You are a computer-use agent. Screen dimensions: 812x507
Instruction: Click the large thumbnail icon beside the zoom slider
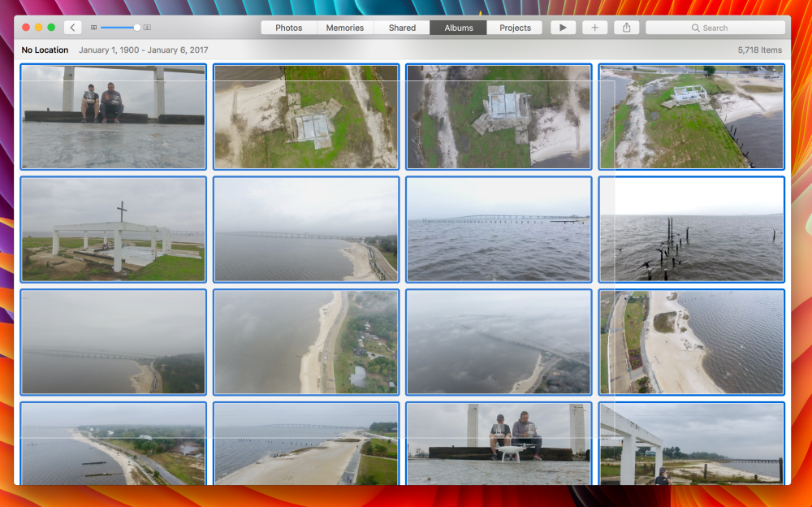147,28
